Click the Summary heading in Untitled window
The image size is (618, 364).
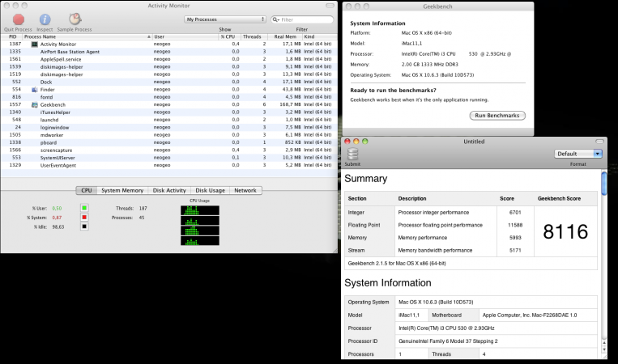click(x=366, y=179)
